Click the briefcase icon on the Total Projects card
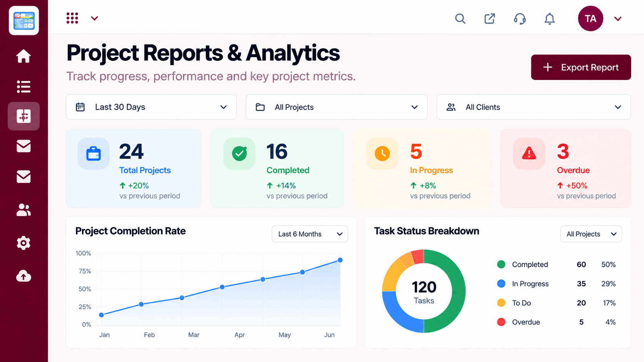The height and width of the screenshot is (362, 644). (94, 153)
